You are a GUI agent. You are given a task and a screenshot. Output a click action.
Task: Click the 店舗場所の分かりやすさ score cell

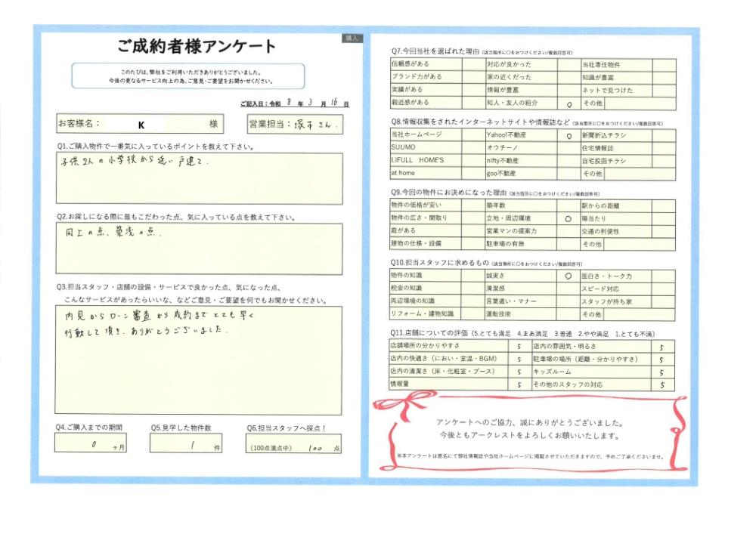click(519, 346)
